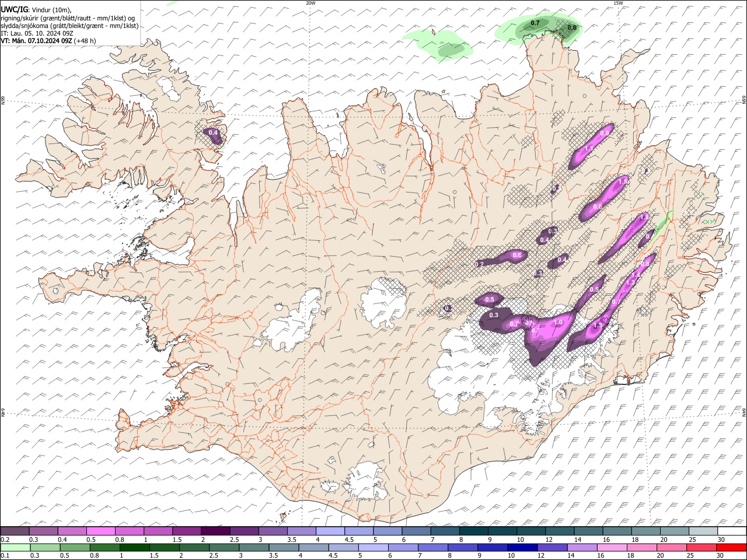
Task: Pick the 1.5 purple swatch in upper legend
Action: tap(187, 531)
